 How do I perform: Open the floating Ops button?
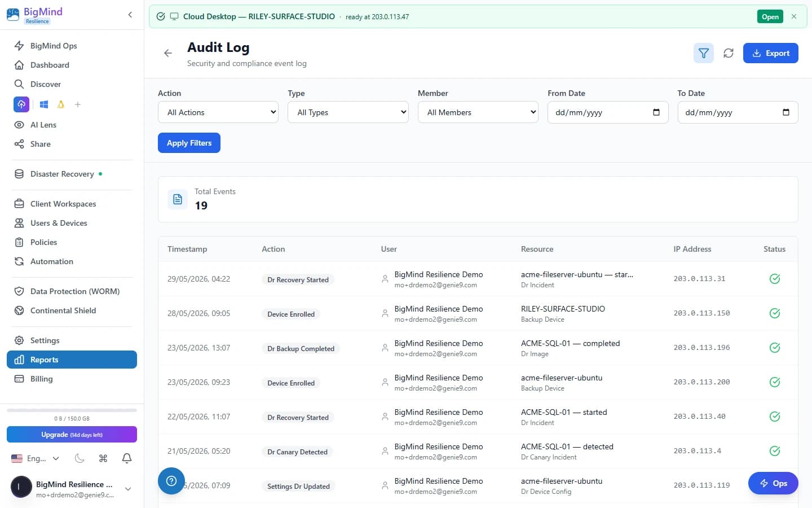pyautogui.click(x=773, y=483)
